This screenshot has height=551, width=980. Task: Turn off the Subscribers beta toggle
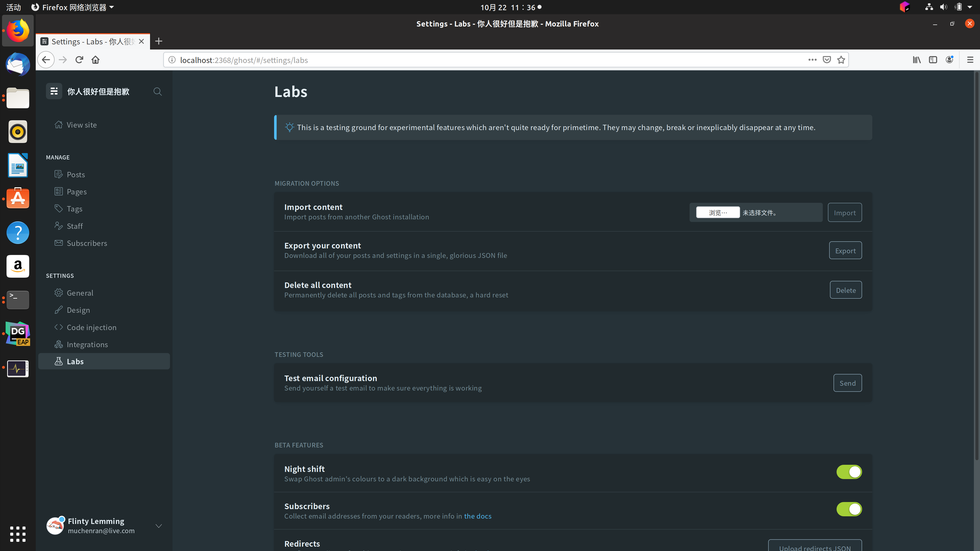[849, 509]
